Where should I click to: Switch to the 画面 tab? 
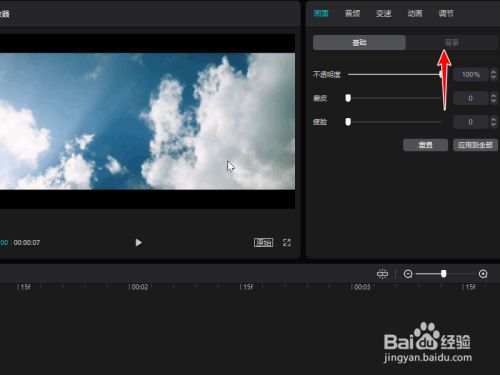point(321,13)
